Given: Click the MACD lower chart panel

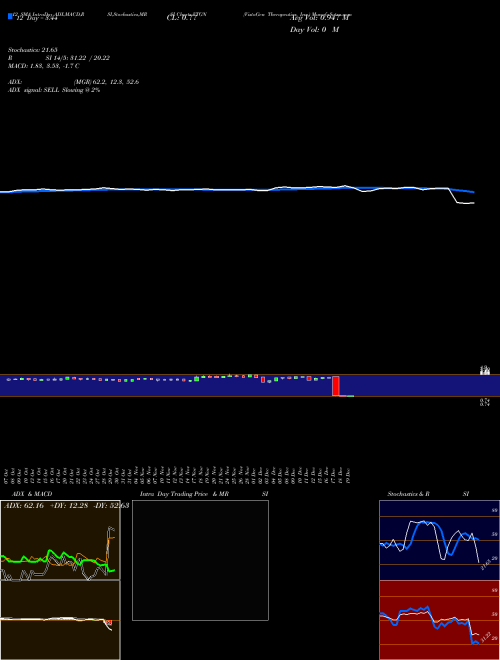Looking at the screenshot, I should (60, 620).
